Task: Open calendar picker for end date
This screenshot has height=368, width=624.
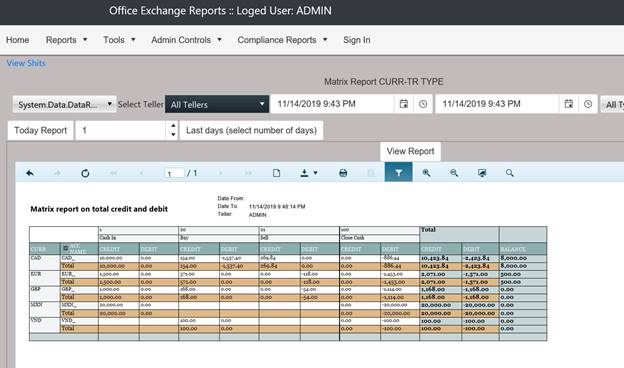Action: coord(569,104)
